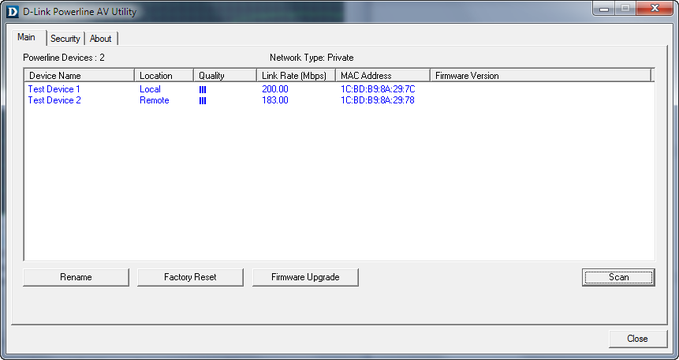
Task: Click the Close button at bottom right
Action: (637, 339)
